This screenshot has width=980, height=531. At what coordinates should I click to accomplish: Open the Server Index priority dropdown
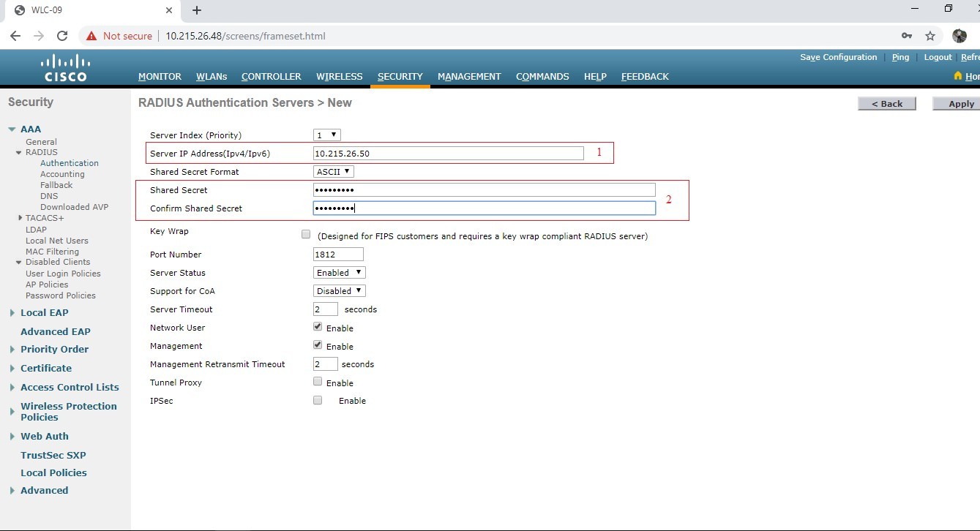pos(327,135)
